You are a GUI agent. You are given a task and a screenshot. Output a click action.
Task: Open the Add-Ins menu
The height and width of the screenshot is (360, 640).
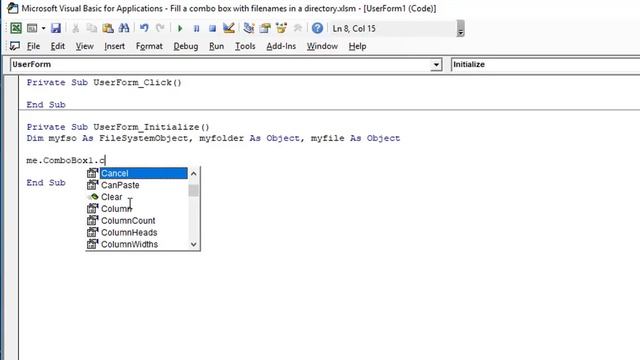point(281,46)
